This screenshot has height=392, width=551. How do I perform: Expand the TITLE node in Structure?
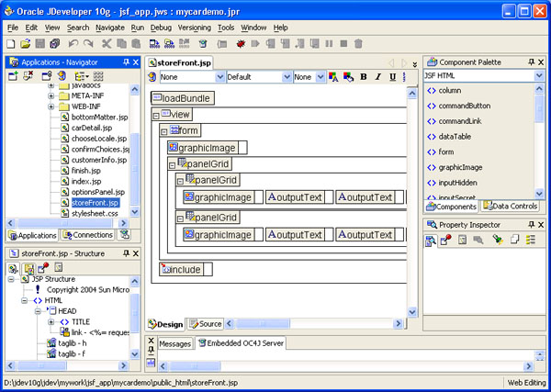[51, 322]
